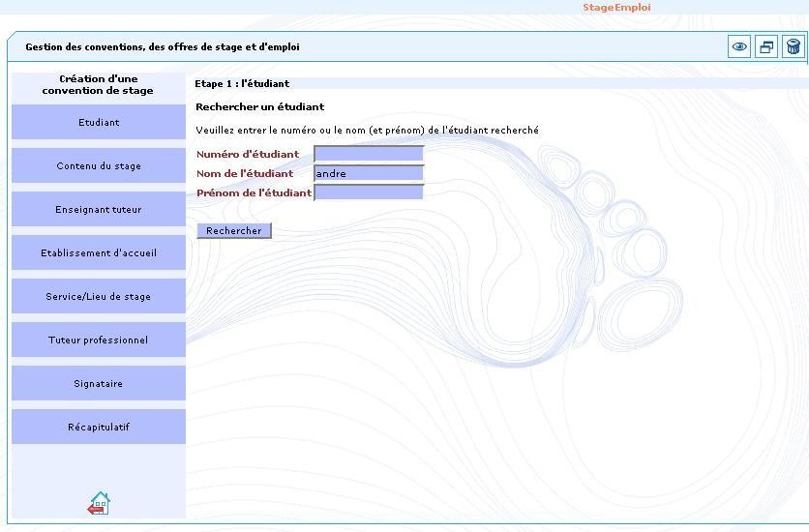Open Etablissement d'accueil section
This screenshot has width=809, height=532.
(x=99, y=253)
